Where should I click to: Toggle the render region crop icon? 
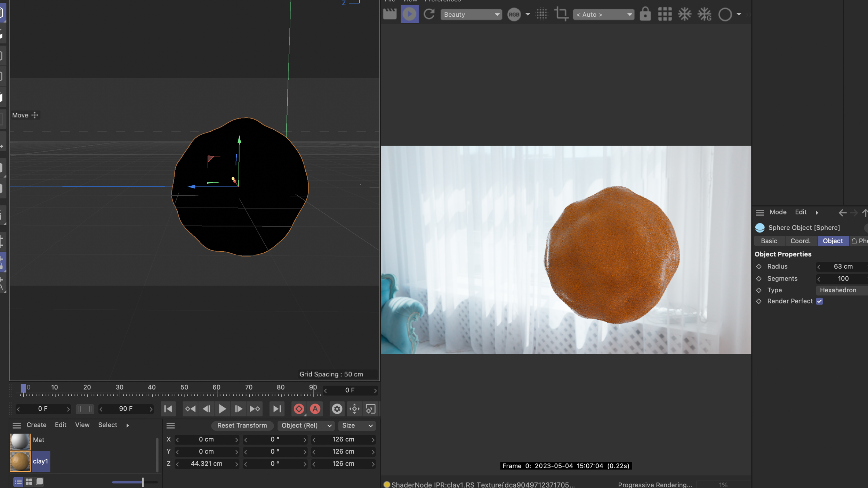[561, 14]
